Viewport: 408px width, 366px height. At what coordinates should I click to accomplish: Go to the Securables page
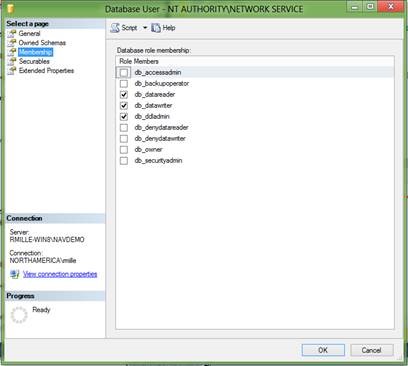34,61
